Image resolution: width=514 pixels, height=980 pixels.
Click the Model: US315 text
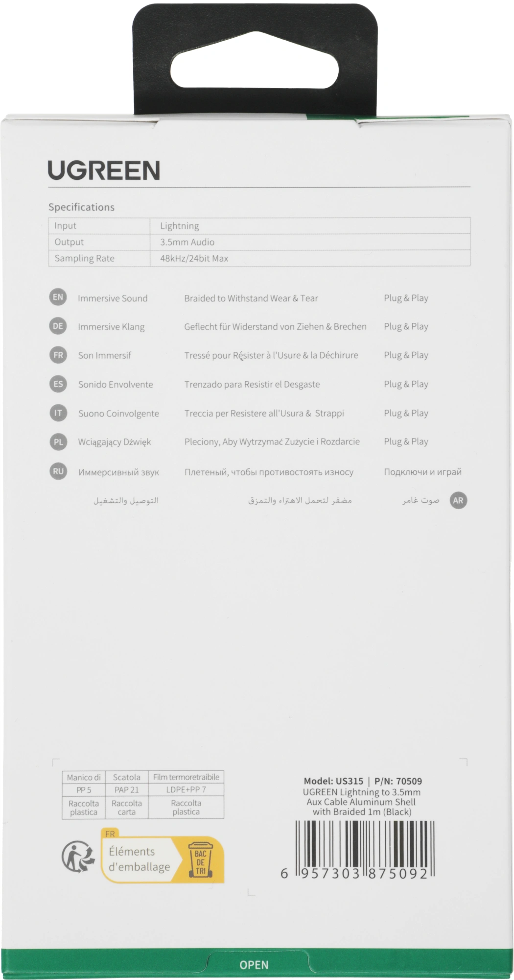[333, 781]
